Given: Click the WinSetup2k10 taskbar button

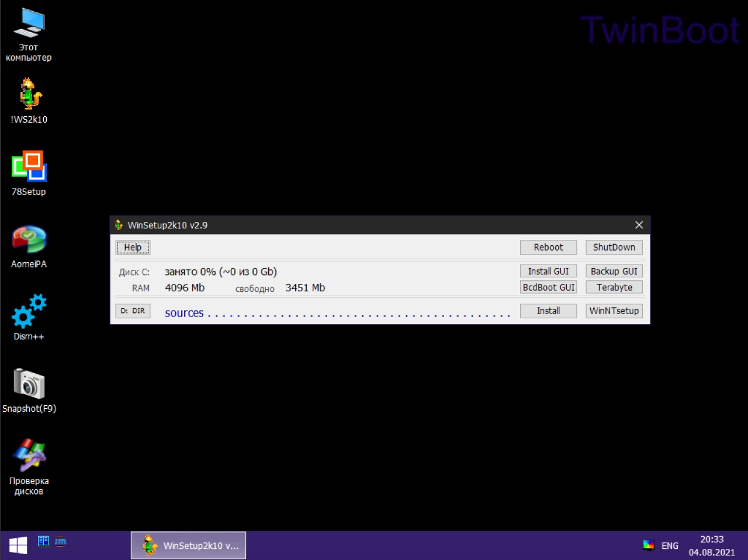Looking at the screenshot, I should coord(188,545).
